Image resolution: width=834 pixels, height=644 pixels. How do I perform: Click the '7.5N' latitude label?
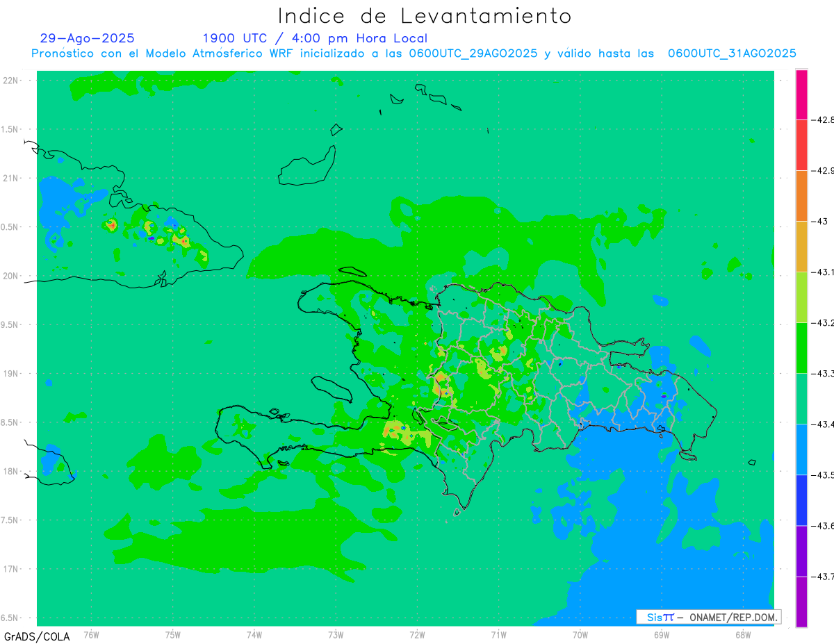[x=10, y=520]
